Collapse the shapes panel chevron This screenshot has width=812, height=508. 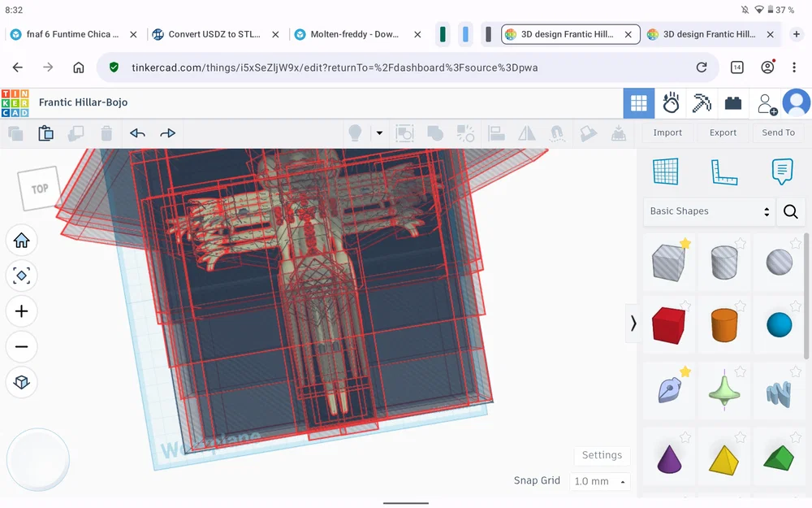tap(633, 323)
